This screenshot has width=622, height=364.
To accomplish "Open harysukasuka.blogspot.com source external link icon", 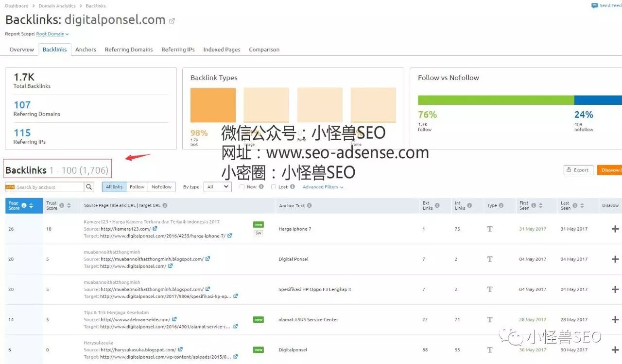I will click(180, 349).
